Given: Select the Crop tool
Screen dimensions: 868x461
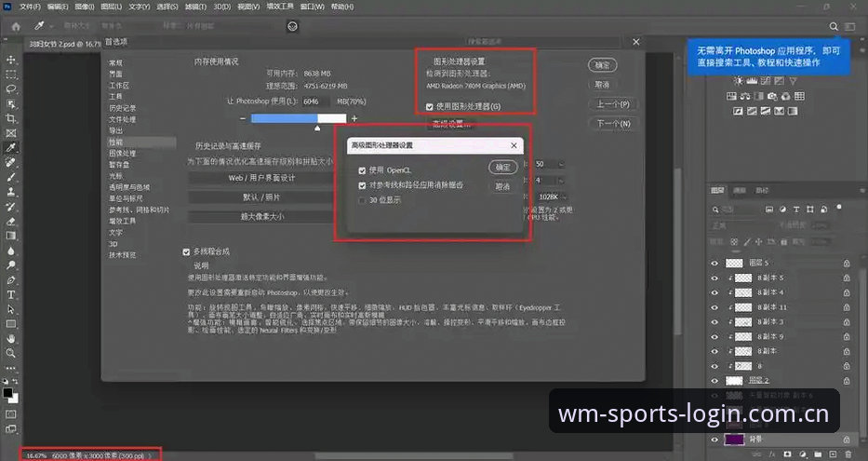Looking at the screenshot, I should (x=10, y=118).
